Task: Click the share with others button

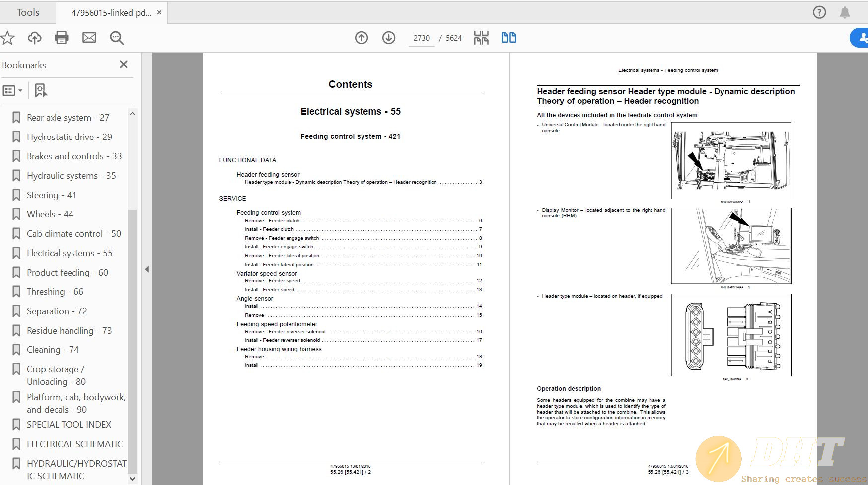Action: [x=860, y=38]
